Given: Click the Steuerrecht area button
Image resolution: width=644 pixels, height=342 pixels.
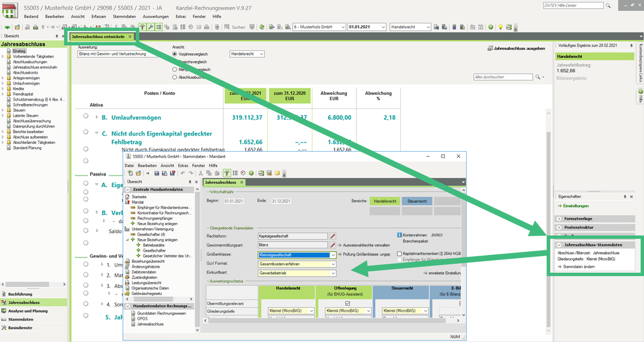Looking at the screenshot, I should coord(417,201).
